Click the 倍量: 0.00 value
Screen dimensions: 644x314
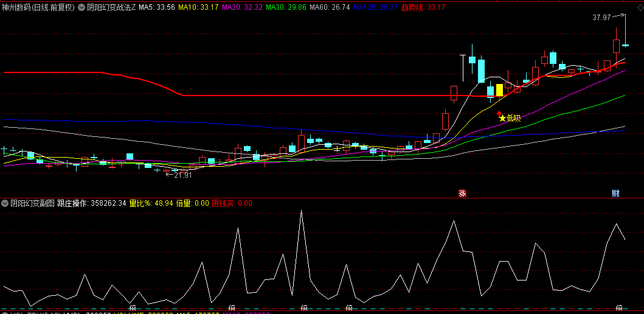click(193, 203)
